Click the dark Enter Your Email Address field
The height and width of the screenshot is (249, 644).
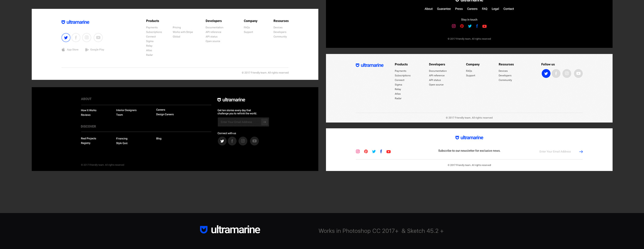(x=239, y=122)
